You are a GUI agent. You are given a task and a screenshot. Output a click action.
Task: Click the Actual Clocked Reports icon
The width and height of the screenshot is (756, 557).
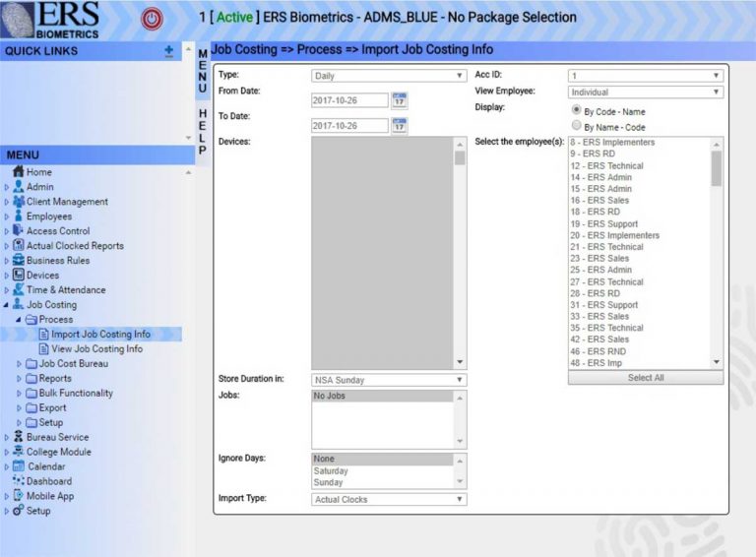19,245
